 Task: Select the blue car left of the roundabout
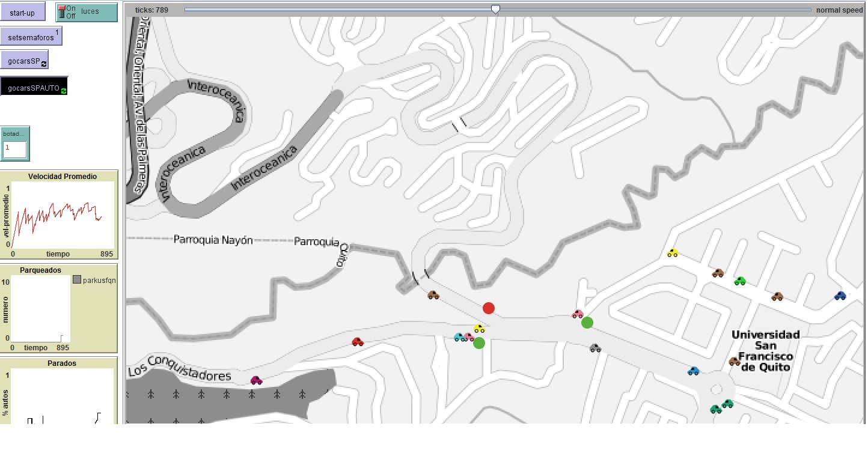pos(694,371)
